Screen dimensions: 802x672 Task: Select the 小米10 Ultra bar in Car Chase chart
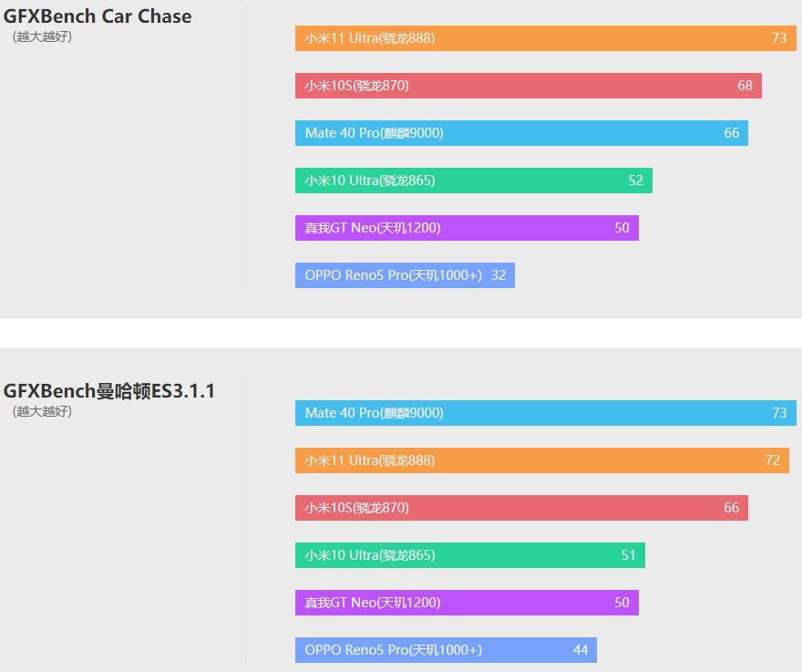[x=474, y=181]
